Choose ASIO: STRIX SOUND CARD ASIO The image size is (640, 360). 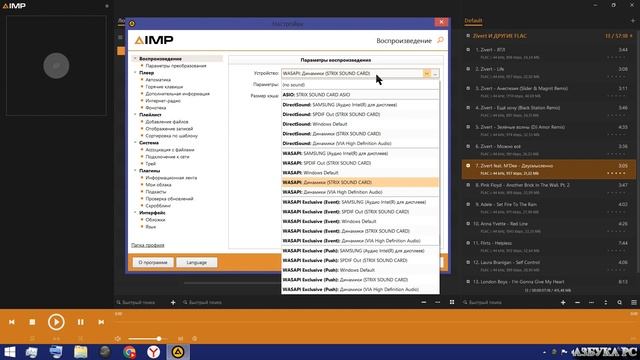[360, 95]
